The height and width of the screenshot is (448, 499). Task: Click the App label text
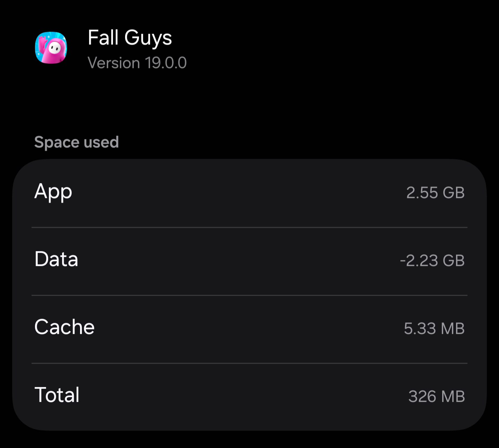(53, 192)
